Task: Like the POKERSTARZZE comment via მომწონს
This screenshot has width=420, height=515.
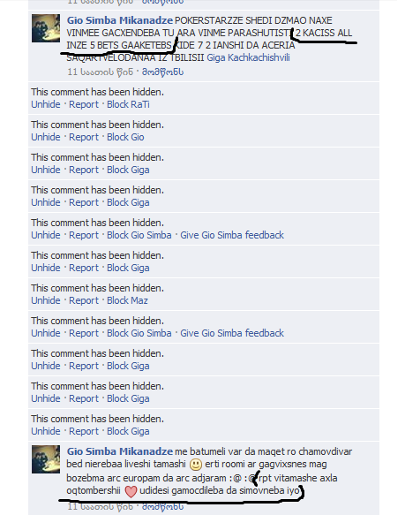Action: pyautogui.click(x=162, y=72)
